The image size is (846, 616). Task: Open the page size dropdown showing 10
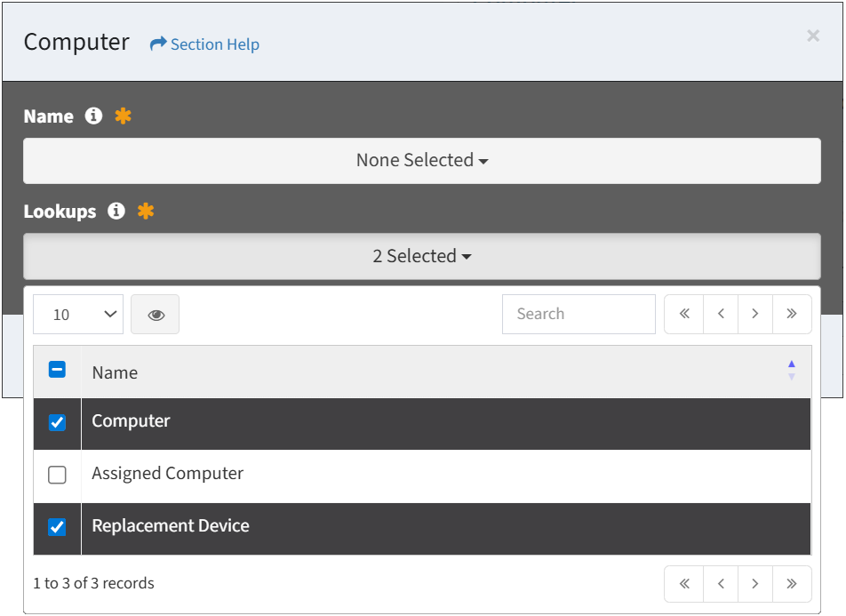(x=78, y=315)
